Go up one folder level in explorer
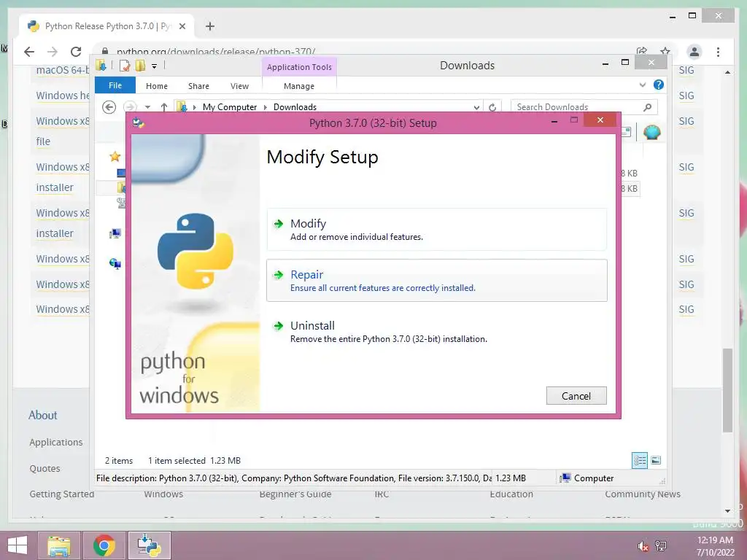The width and height of the screenshot is (747, 560). pyautogui.click(x=164, y=107)
